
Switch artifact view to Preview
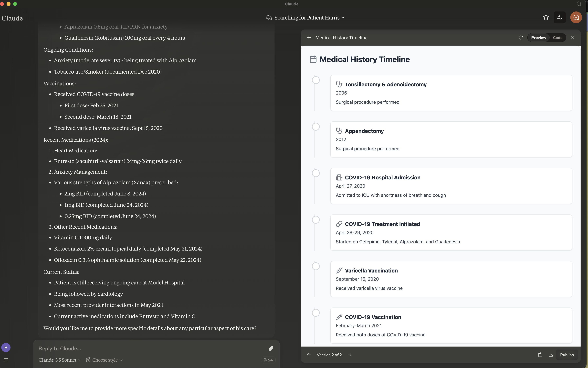click(538, 38)
